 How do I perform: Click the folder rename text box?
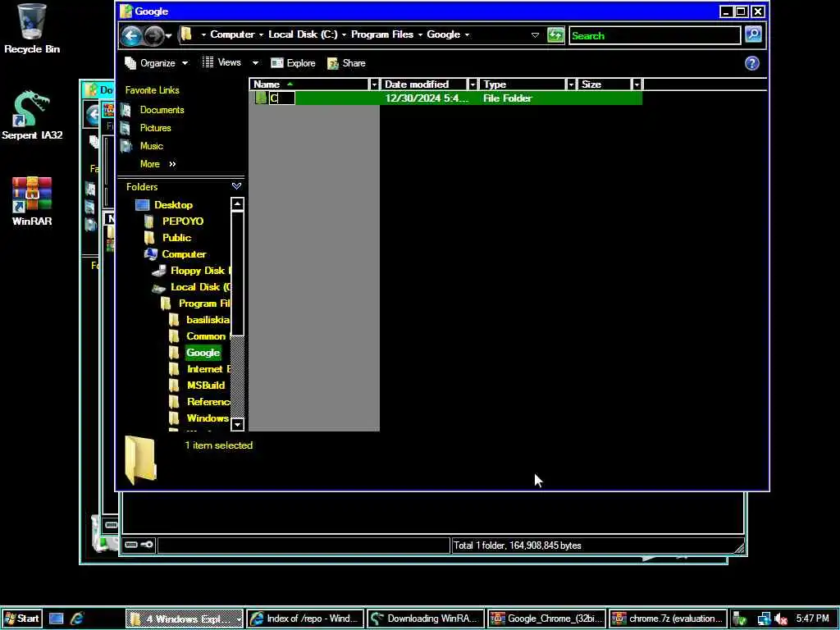point(282,98)
